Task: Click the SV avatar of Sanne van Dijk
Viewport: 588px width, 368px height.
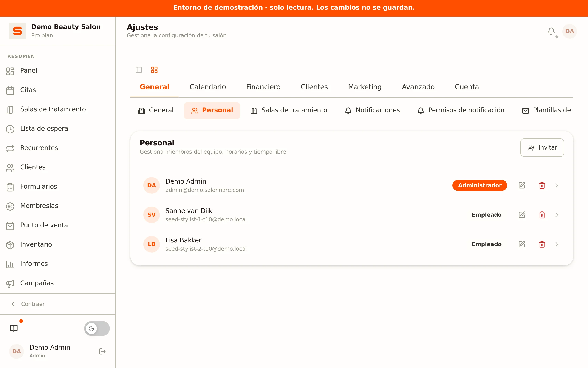Action: coord(152,215)
